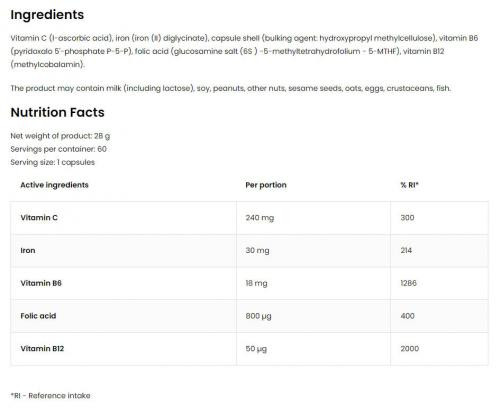Click the Vitamin B6 row label
The image size is (500, 413).
(x=41, y=283)
